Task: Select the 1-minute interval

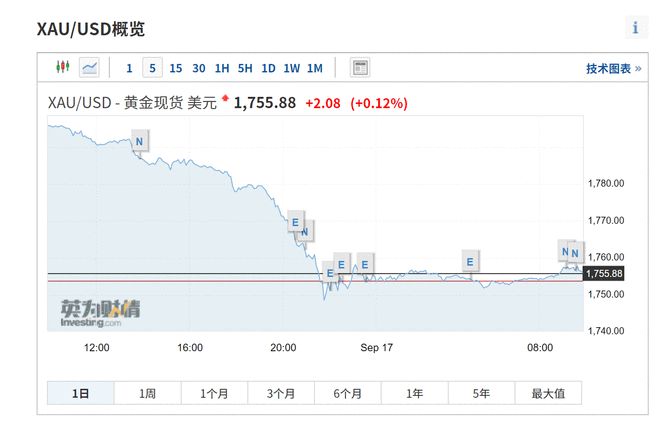Action: coord(129,68)
